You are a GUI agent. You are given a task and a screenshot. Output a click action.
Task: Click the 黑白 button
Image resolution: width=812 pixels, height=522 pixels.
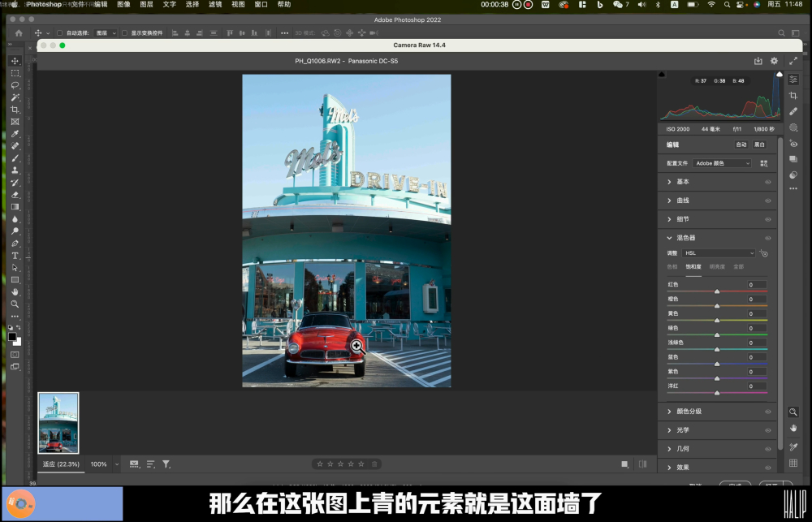(x=759, y=145)
